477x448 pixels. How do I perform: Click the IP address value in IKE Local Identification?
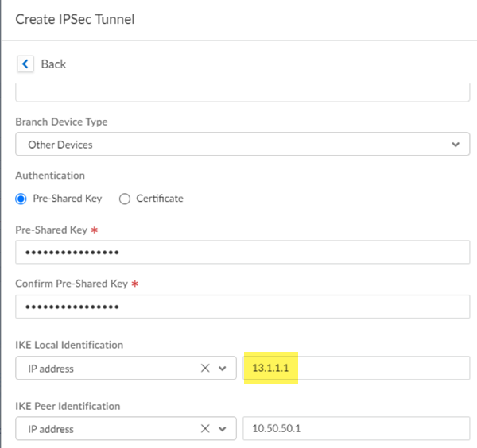51,369
